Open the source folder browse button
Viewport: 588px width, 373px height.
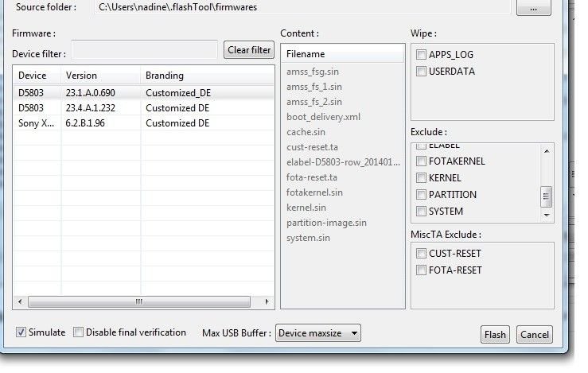pyautogui.click(x=533, y=8)
